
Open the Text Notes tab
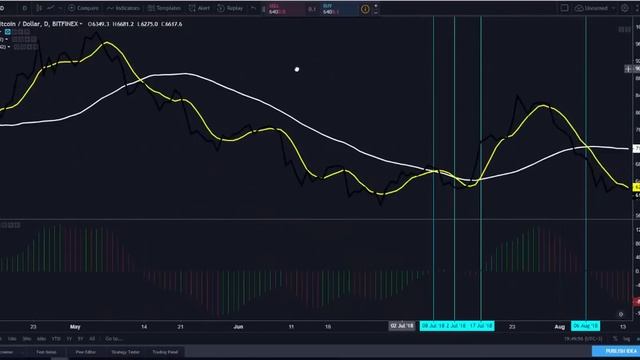46,352
